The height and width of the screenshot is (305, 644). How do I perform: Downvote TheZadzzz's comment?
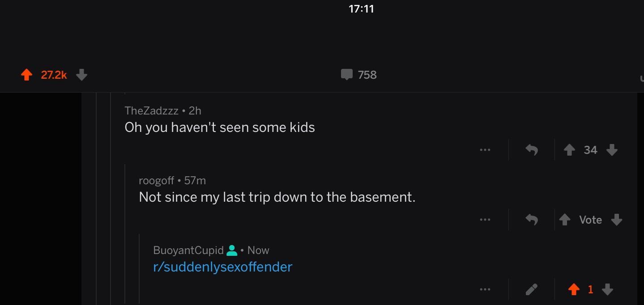click(612, 150)
